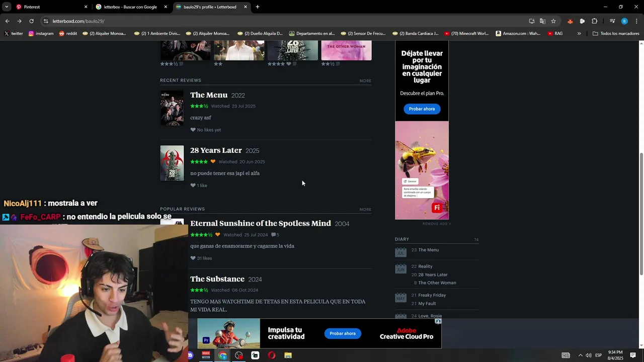This screenshot has height=362, width=644.
Task: Open The Menu review title
Action: coord(209,95)
